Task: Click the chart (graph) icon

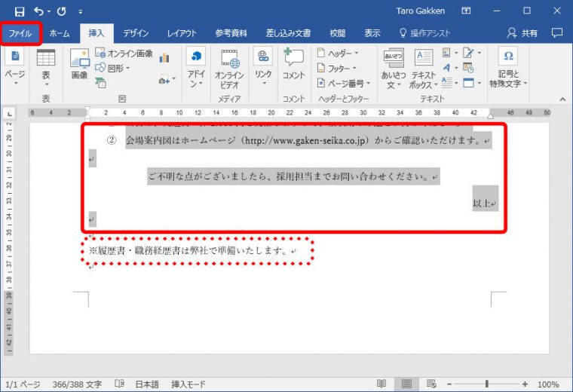Action: pos(165,58)
